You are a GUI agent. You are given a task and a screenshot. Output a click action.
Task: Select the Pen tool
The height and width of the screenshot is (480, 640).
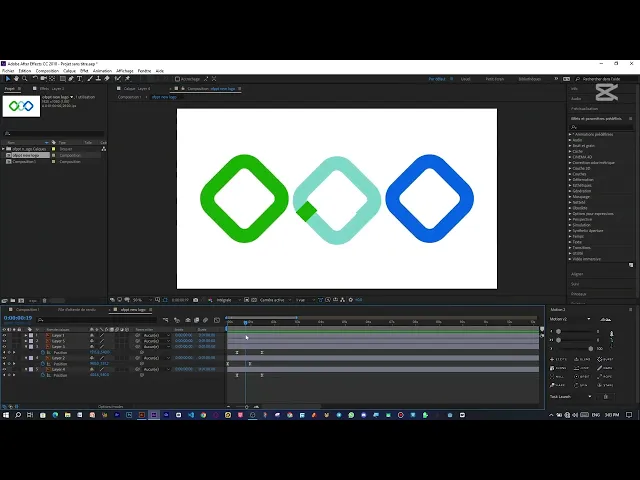point(71,79)
